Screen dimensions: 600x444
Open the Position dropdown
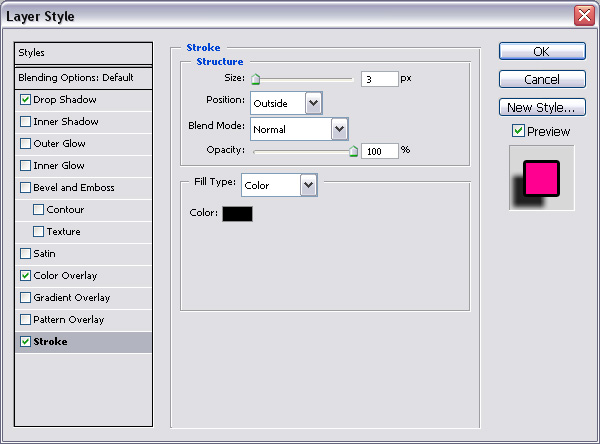click(313, 102)
